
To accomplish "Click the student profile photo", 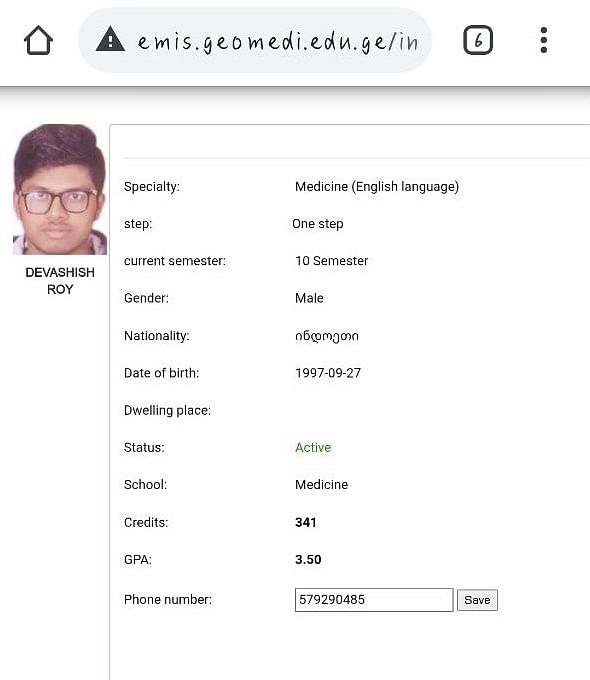I will pos(60,190).
